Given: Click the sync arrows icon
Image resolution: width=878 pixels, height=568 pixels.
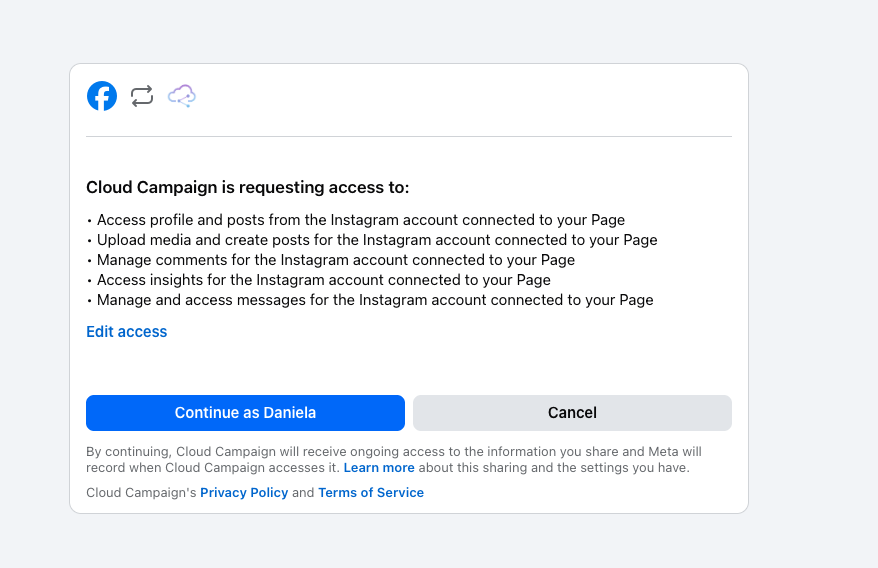Looking at the screenshot, I should (x=142, y=96).
